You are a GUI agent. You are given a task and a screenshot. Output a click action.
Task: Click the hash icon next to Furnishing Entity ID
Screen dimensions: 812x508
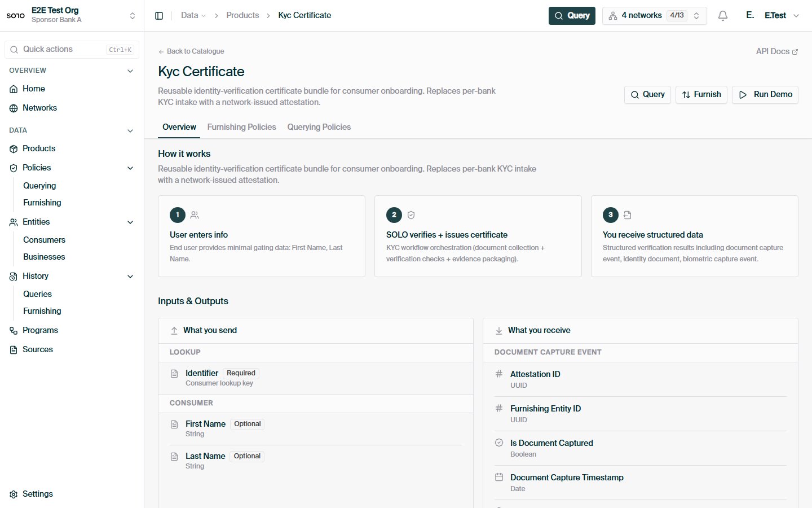coord(499,408)
